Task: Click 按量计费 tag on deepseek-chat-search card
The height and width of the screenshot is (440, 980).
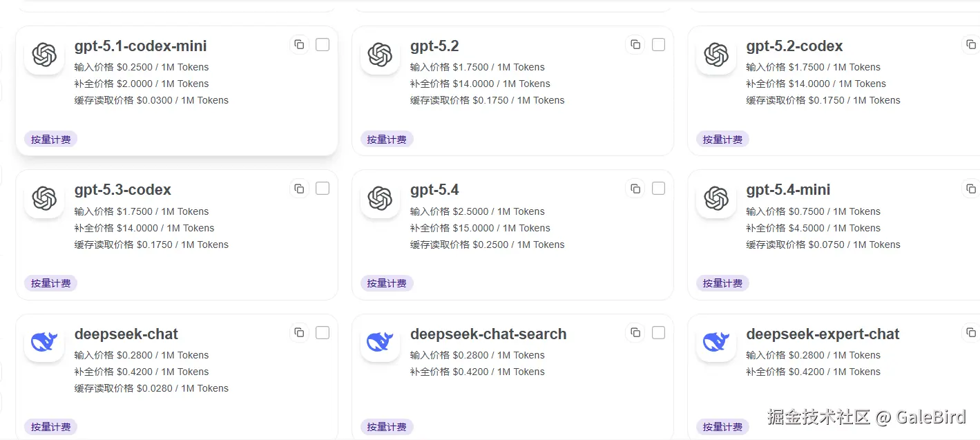Action: coord(387,427)
